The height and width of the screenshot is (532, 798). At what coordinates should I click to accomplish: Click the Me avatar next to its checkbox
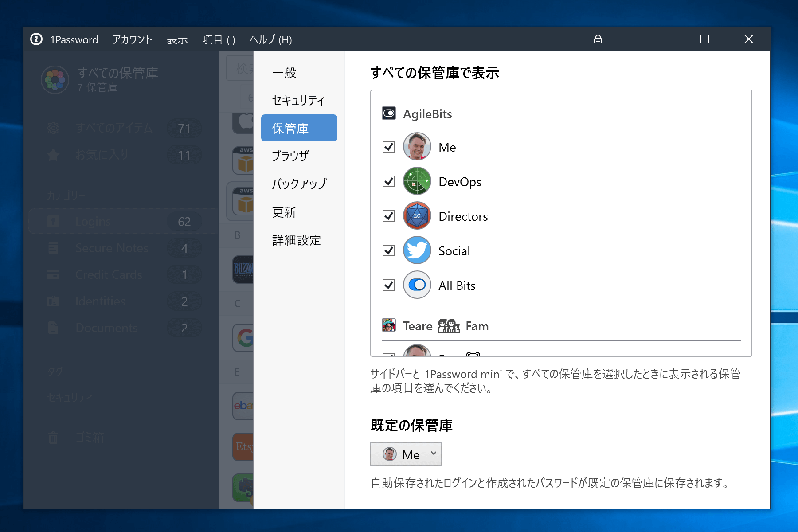[x=417, y=147]
